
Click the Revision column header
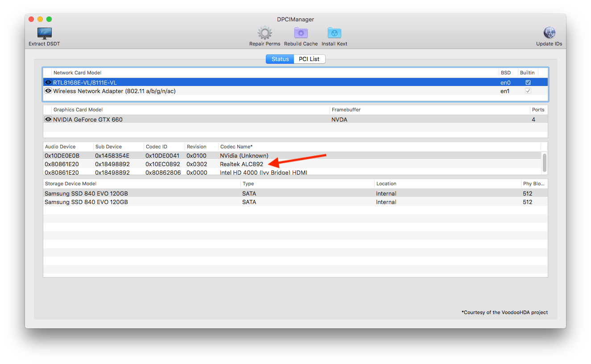tap(202, 147)
